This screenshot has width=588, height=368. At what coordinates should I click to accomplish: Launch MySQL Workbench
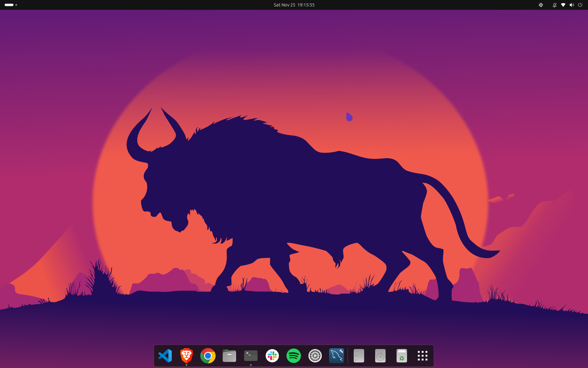(337, 356)
